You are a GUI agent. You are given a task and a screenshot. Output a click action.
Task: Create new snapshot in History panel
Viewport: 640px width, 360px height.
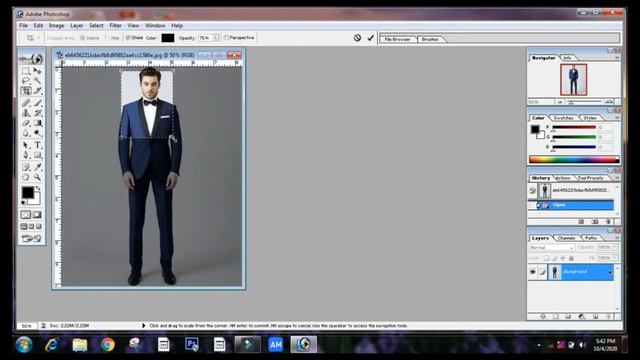tap(595, 221)
